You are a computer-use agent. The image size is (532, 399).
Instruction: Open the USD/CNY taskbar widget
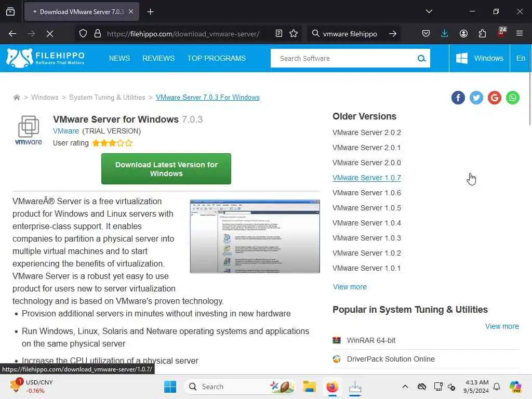(31, 387)
